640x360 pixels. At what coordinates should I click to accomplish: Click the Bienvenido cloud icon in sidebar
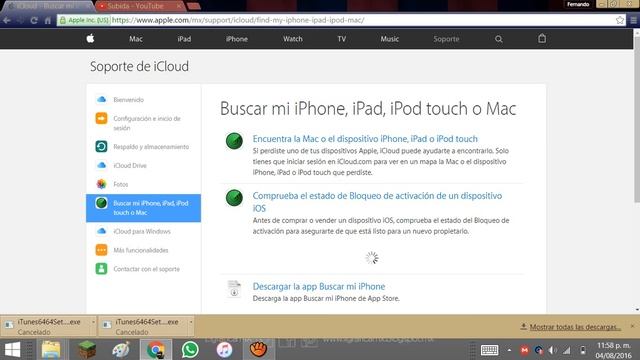(101, 100)
